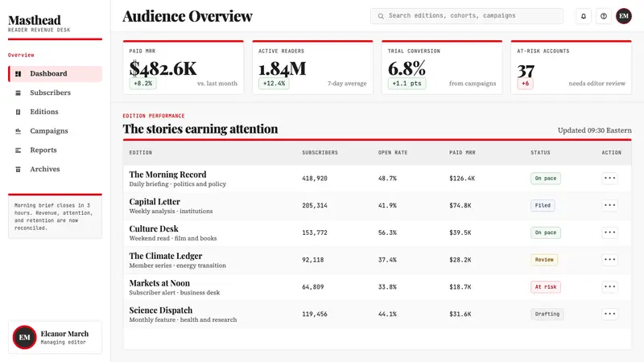The width and height of the screenshot is (644, 362).
Task: Open The Climate Ledger edition
Action: (166, 256)
